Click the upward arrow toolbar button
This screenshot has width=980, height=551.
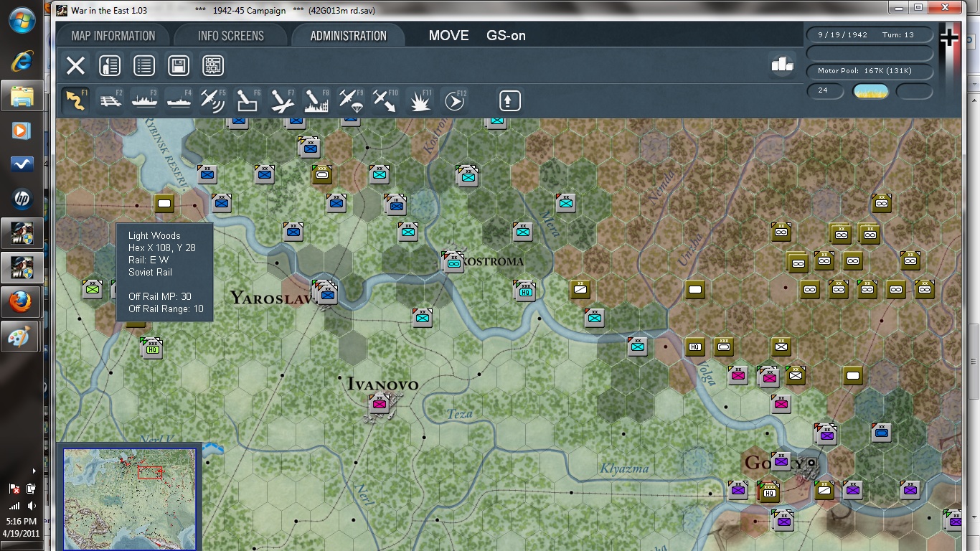(509, 100)
